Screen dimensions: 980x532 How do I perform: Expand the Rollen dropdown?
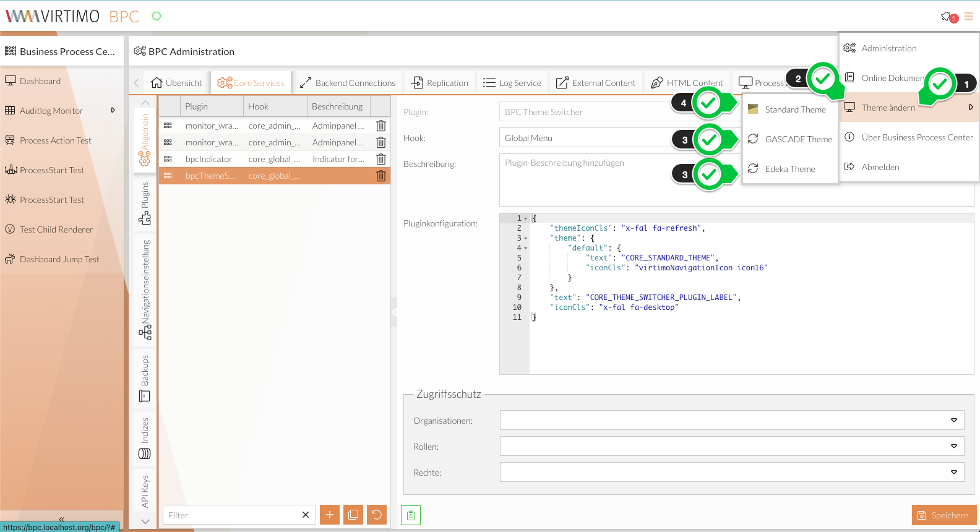[x=953, y=447]
